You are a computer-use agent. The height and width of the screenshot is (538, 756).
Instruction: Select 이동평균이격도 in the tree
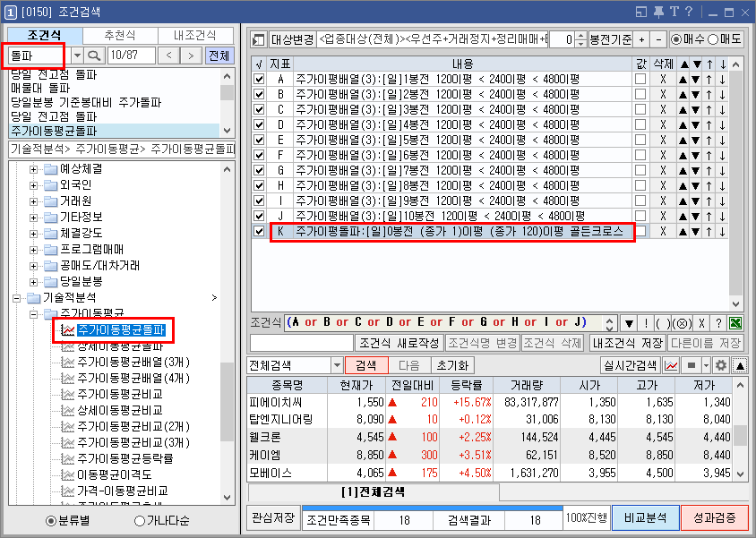point(115,475)
